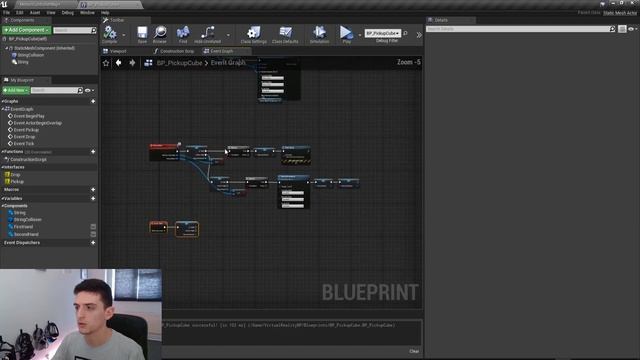
Task: Toggle FirstHand variable editable icon
Action: 93,227
